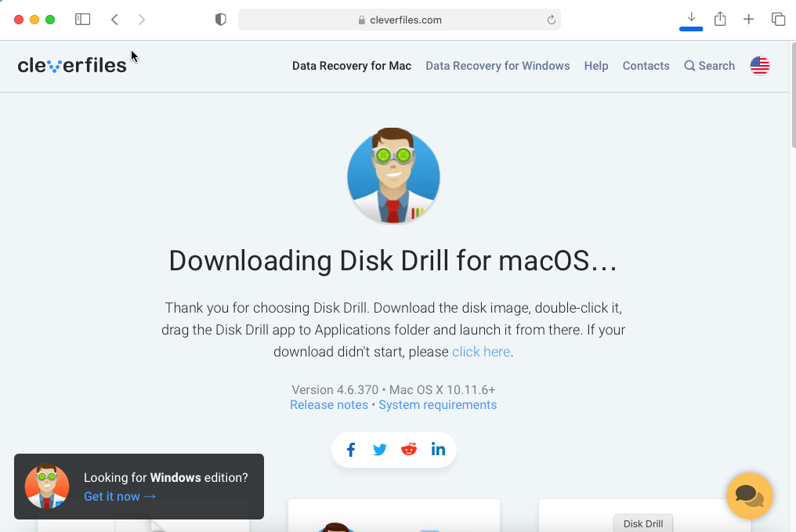Click the download progress bar in toolbar
796x532 pixels.
(x=691, y=29)
